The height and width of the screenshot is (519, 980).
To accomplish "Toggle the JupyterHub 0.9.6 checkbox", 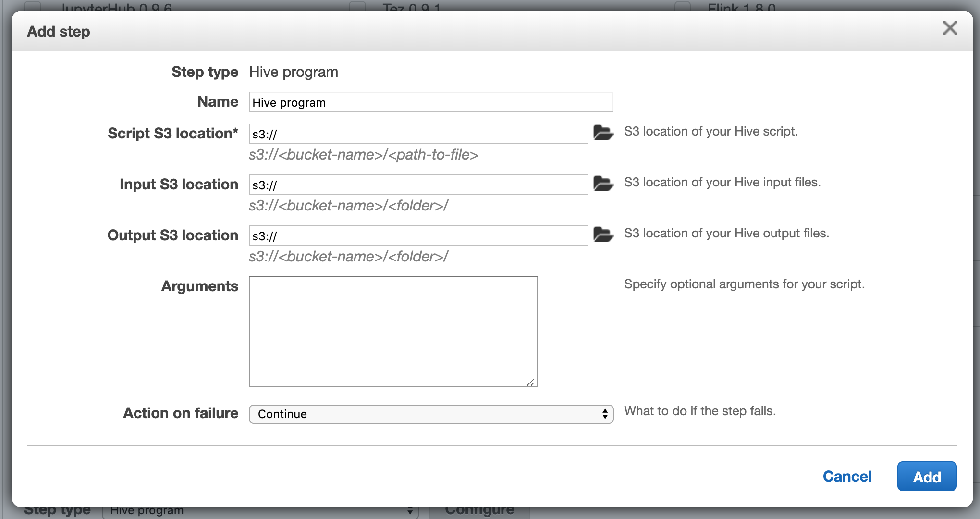I will tap(33, 6).
